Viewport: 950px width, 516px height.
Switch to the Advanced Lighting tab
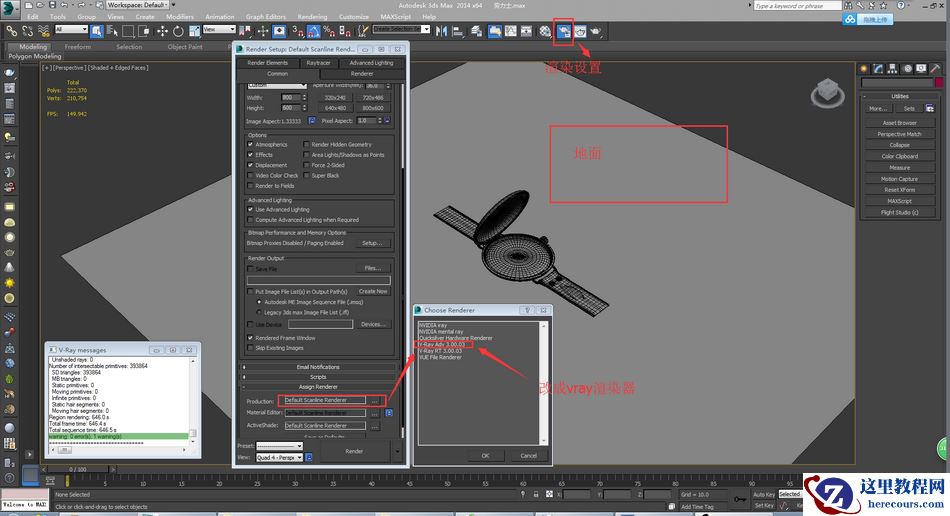click(371, 63)
